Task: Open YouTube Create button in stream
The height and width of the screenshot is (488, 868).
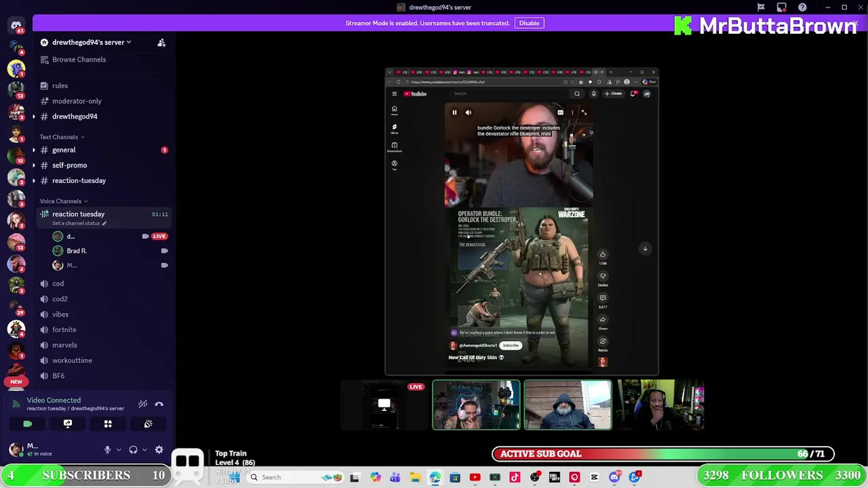Action: [x=613, y=94]
